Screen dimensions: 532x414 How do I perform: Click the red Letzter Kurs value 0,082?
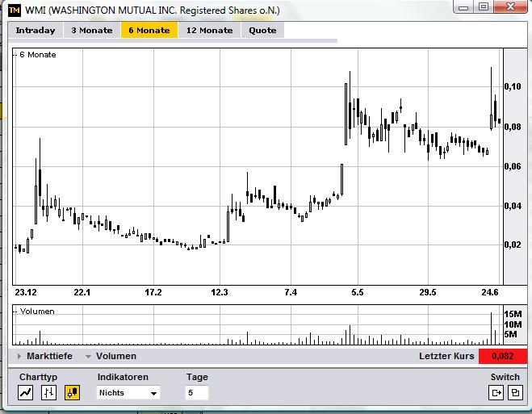click(x=502, y=356)
